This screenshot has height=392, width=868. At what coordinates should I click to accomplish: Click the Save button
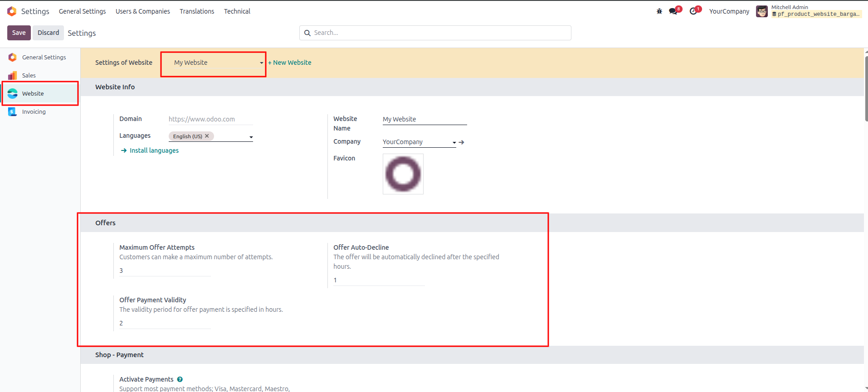tap(19, 33)
